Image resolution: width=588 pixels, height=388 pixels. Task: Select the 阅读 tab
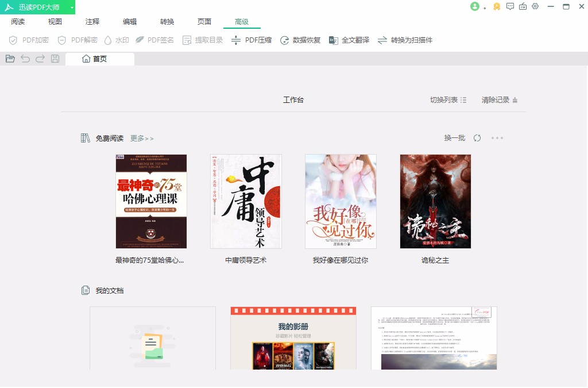(x=18, y=22)
